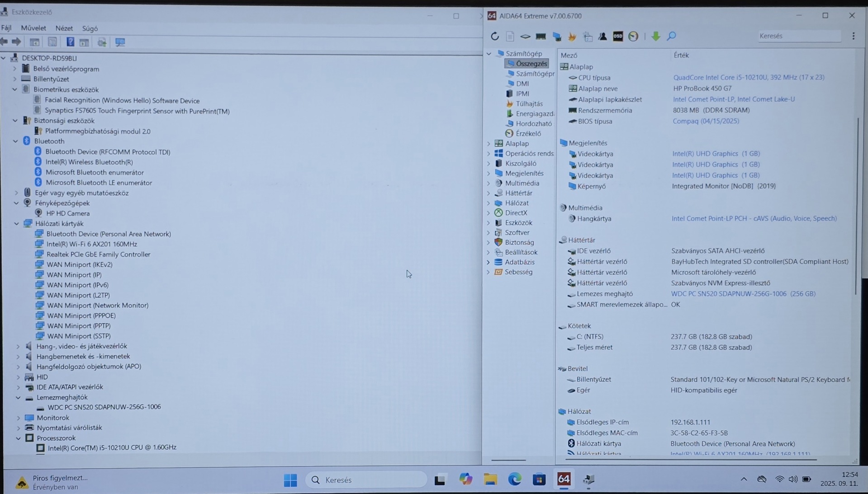868x494 pixels.
Task: Show hidden tray icons chevron
Action: pyautogui.click(x=744, y=479)
